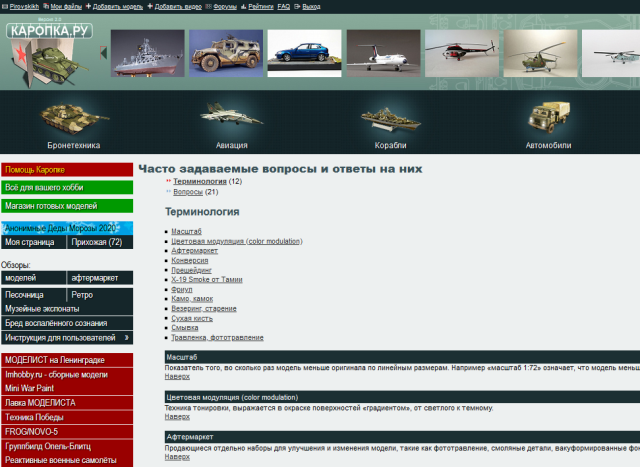Click the red Помощь Каропке button
Viewport: 640px width, 467px height.
click(x=67, y=169)
